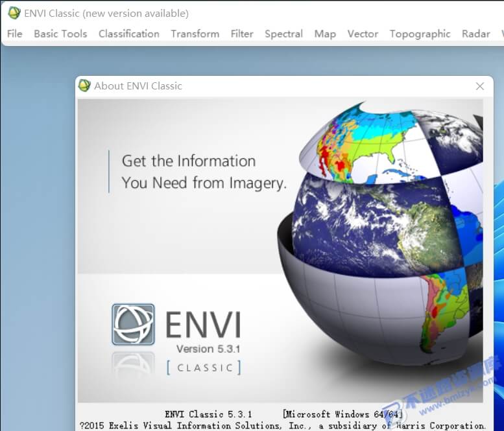The width and height of the screenshot is (504, 431).
Task: Open the Vector menu
Action: pos(363,34)
